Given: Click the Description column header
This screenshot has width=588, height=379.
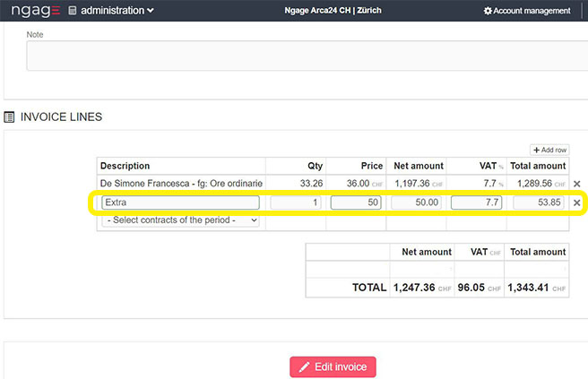Looking at the screenshot, I should coord(125,166).
